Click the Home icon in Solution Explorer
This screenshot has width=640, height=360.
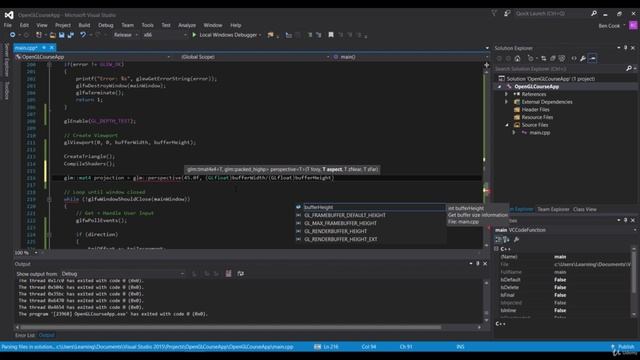click(518, 58)
